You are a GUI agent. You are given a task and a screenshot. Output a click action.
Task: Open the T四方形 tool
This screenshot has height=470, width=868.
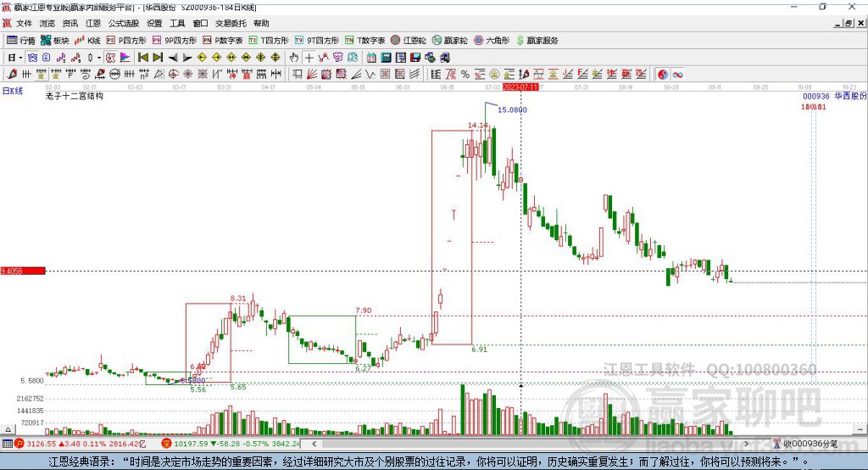coord(269,41)
